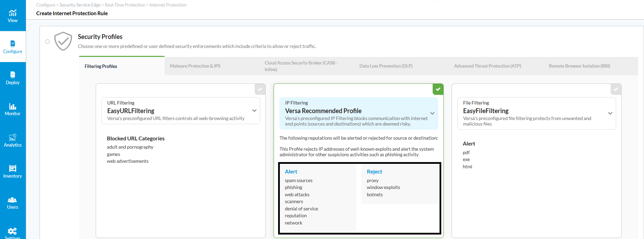
Task: Open Analytics from the sidebar
Action: coord(13,140)
